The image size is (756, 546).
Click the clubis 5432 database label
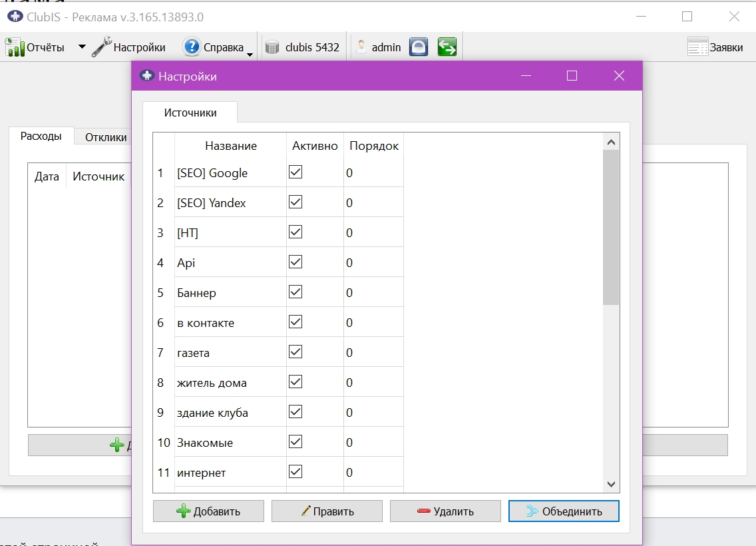[312, 47]
